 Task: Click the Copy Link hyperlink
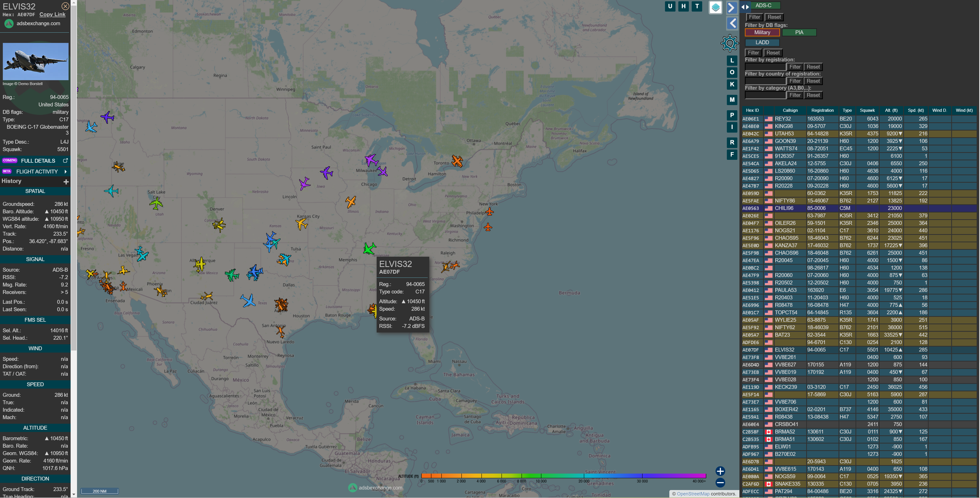click(x=52, y=14)
